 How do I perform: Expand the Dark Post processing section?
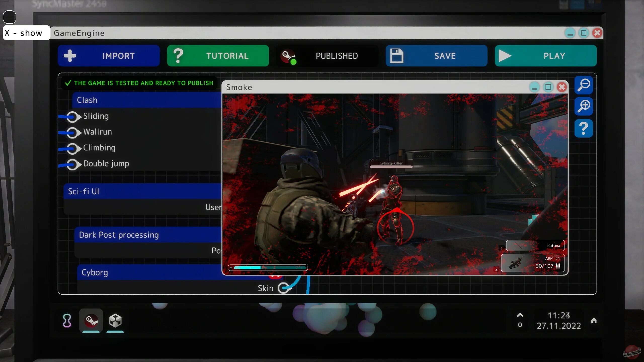[119, 235]
